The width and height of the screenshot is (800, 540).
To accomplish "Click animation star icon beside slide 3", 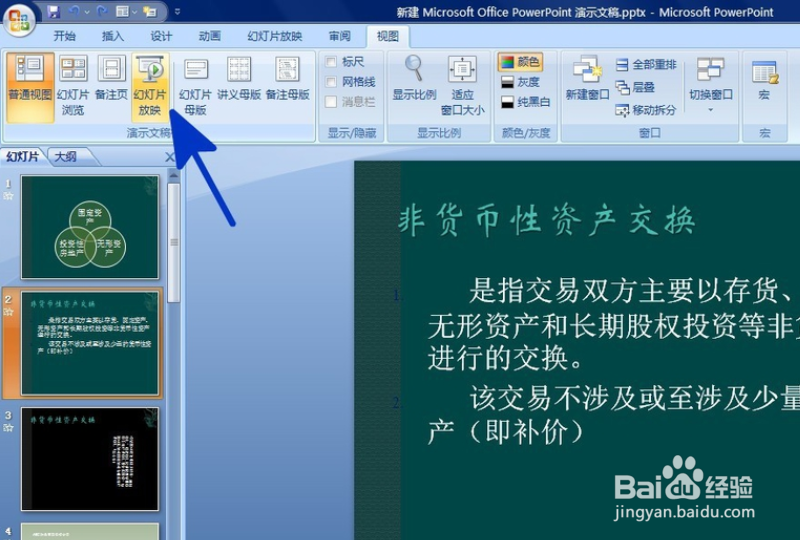I will (x=9, y=427).
